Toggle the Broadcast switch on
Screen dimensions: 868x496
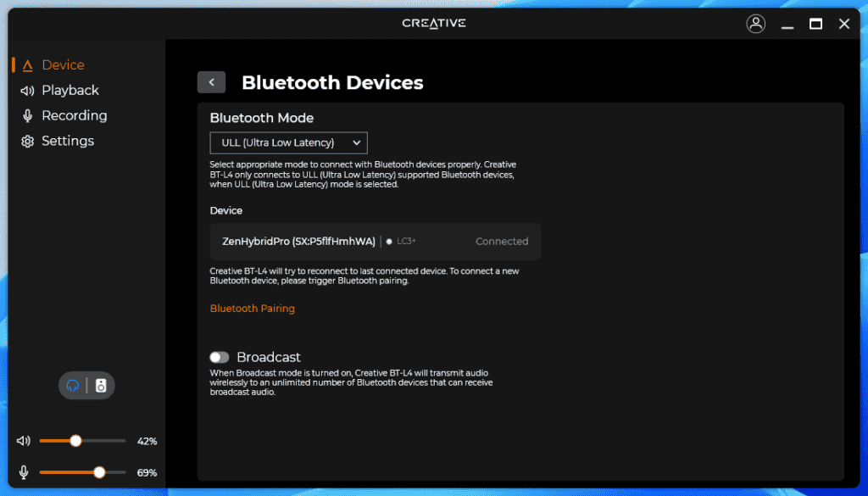pos(220,358)
